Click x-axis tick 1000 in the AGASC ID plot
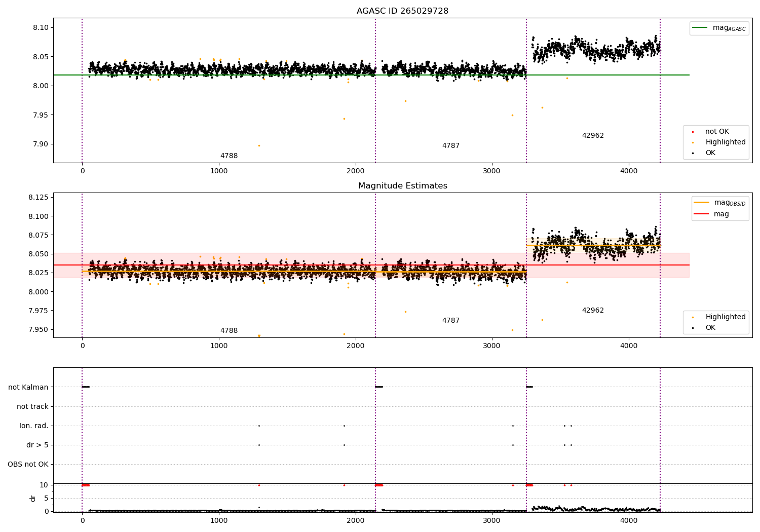Image resolution: width=760 pixels, height=532 pixels. point(219,171)
